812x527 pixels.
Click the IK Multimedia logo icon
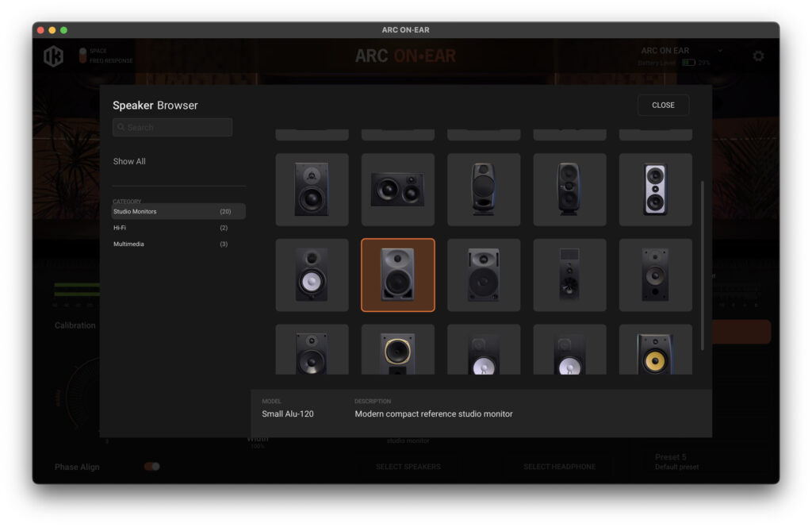pyautogui.click(x=53, y=56)
